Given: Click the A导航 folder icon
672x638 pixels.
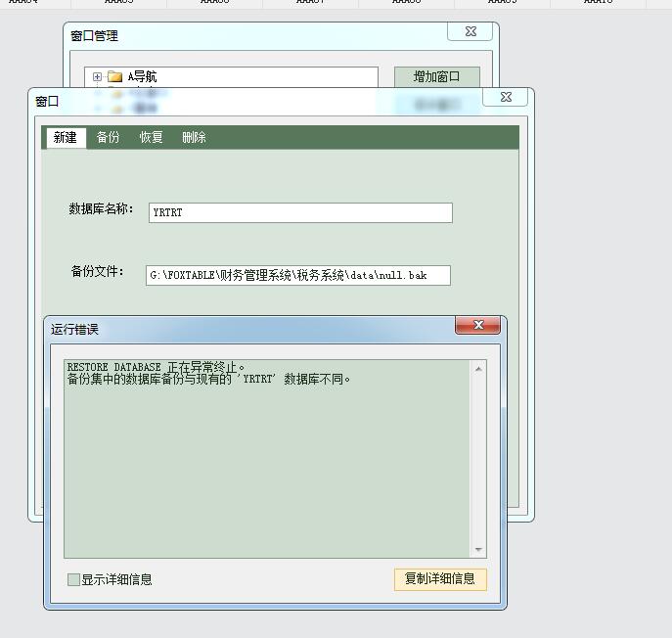Looking at the screenshot, I should (115, 76).
